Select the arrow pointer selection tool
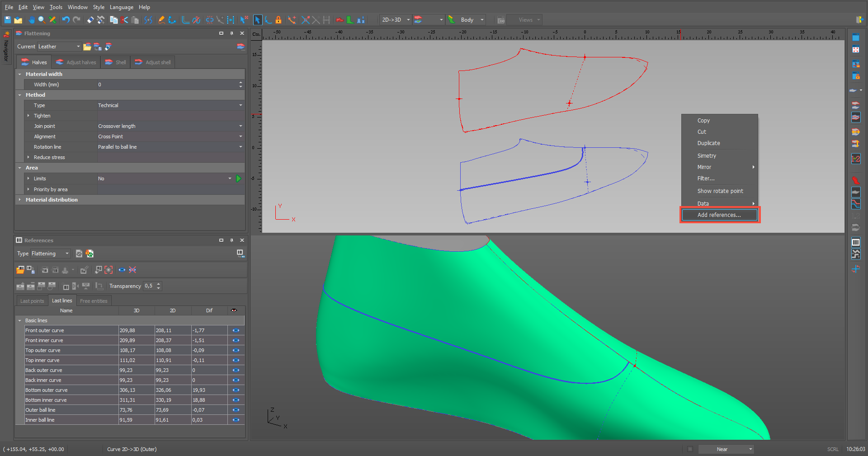Viewport: 868px width, 456px height. (x=257, y=20)
